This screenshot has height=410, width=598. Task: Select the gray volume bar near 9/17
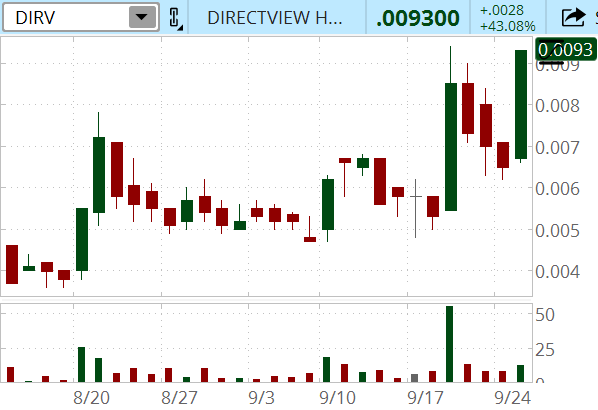(415, 378)
